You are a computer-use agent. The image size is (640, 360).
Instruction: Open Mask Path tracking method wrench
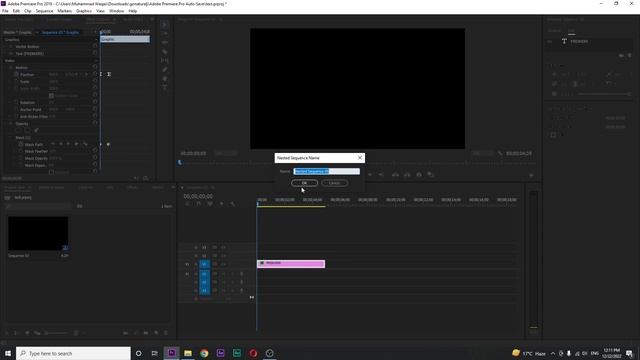[85, 144]
